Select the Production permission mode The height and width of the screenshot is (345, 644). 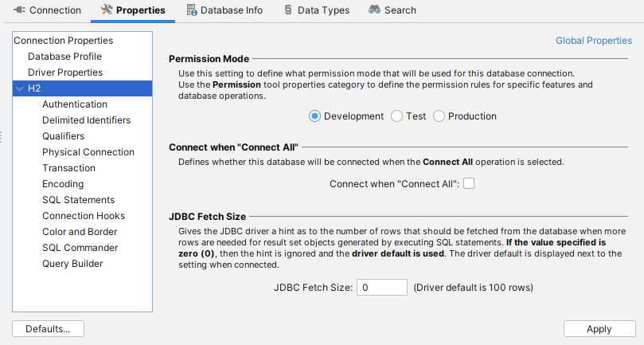click(439, 116)
